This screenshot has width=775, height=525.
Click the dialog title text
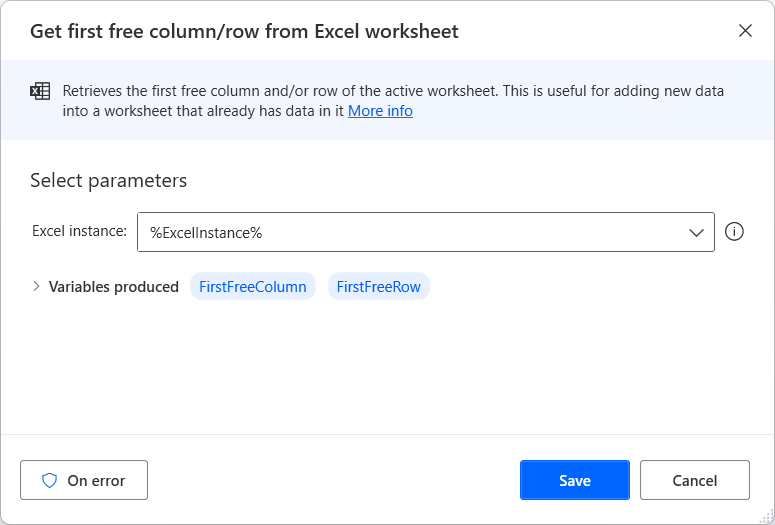coord(244,31)
